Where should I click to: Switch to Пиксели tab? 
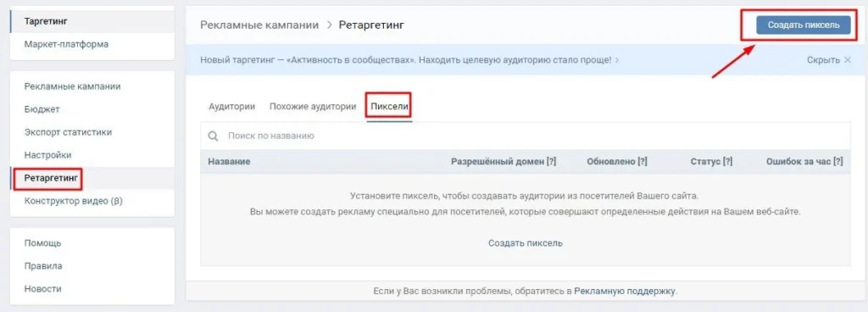(x=389, y=107)
